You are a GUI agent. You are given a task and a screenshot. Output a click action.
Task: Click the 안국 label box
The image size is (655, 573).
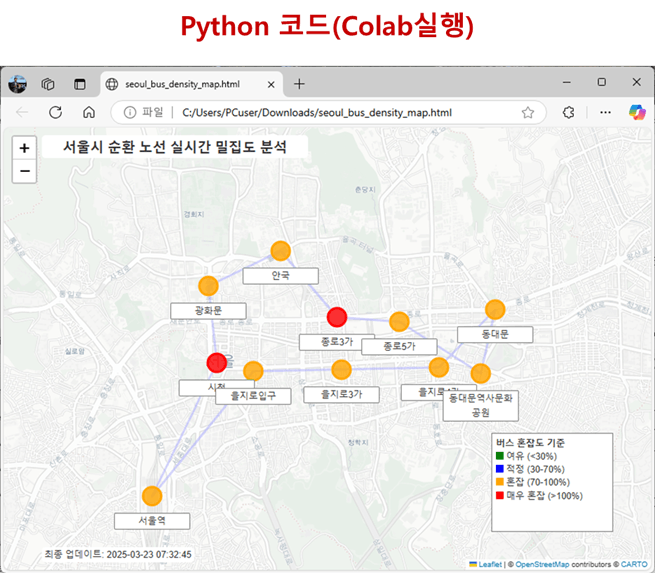280,276
